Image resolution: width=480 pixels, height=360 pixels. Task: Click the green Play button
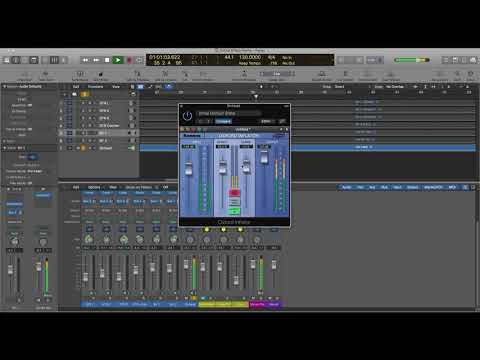(x=118, y=60)
